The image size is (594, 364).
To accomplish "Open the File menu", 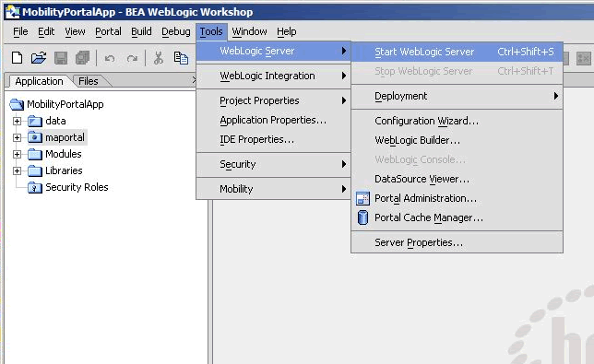I will tap(20, 31).
